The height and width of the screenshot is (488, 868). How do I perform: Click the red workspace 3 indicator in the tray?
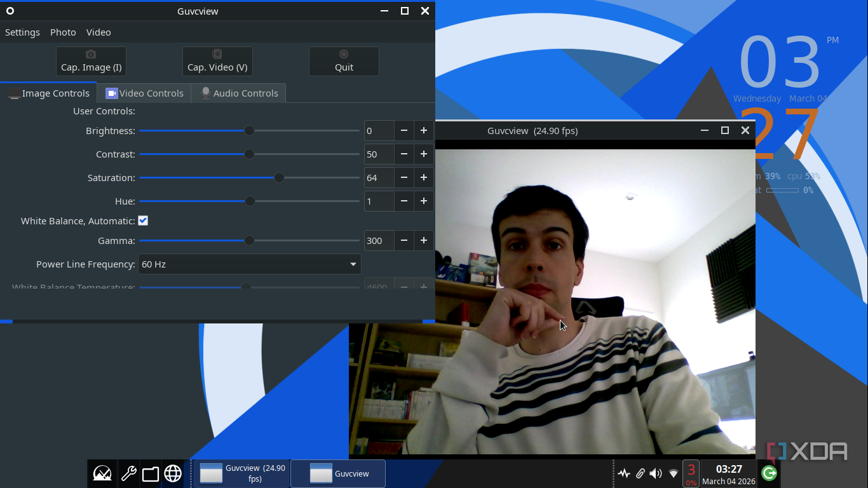coord(691,473)
